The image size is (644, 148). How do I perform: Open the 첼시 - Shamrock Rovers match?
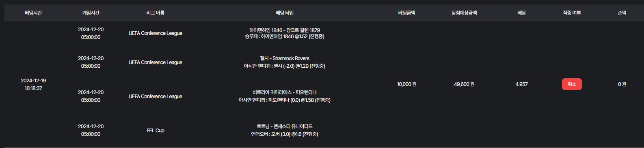[284, 58]
